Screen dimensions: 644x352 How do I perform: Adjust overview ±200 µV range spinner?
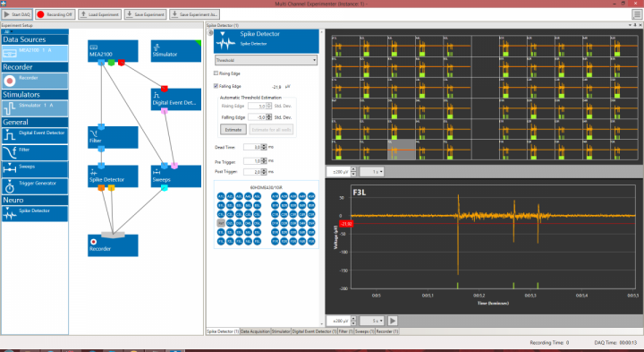tap(353, 172)
